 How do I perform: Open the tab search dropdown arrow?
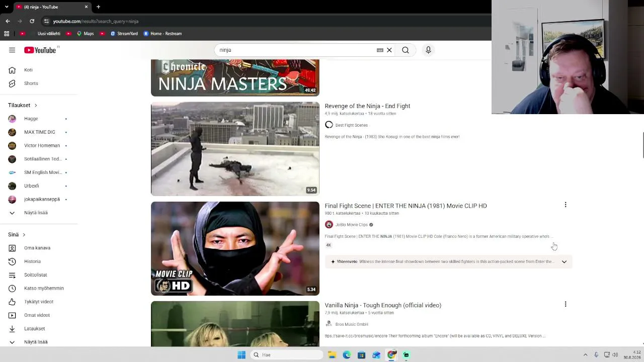6,7
